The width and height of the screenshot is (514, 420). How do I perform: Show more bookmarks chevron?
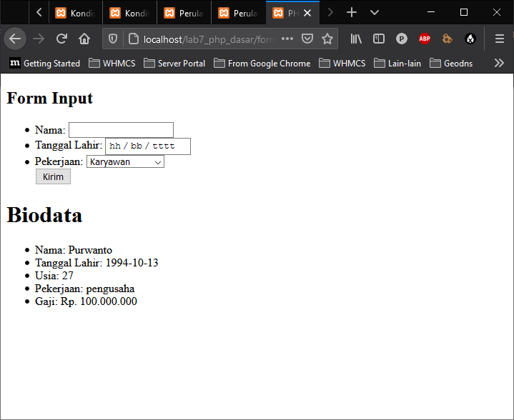499,63
